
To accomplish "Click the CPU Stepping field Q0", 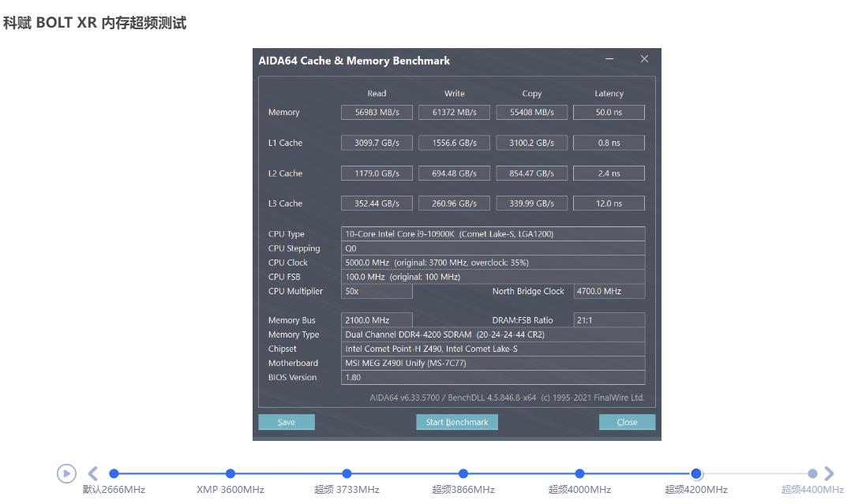I will tap(493, 248).
